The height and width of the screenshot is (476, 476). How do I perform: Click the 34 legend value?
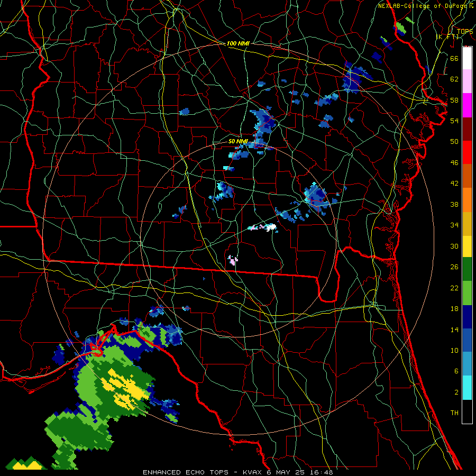click(x=454, y=225)
